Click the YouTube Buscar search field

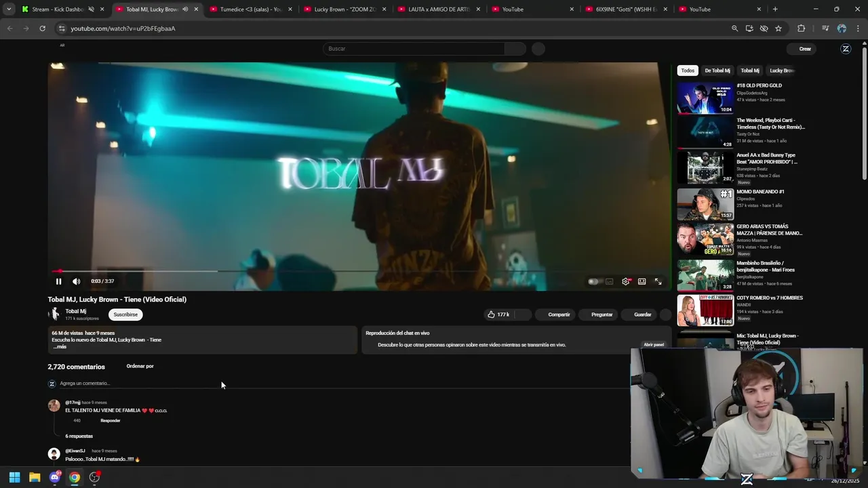(414, 49)
